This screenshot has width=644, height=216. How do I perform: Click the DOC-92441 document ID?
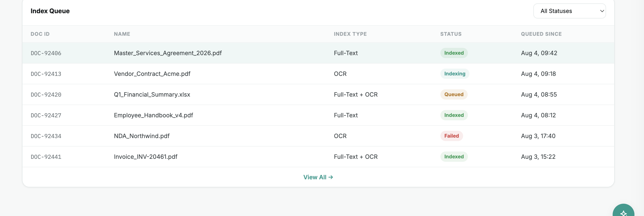pyautogui.click(x=46, y=157)
